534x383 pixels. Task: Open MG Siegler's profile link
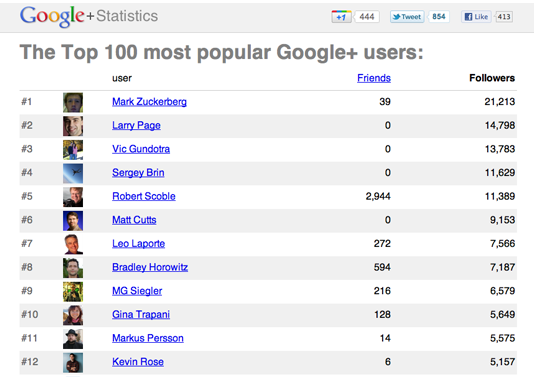tap(137, 291)
